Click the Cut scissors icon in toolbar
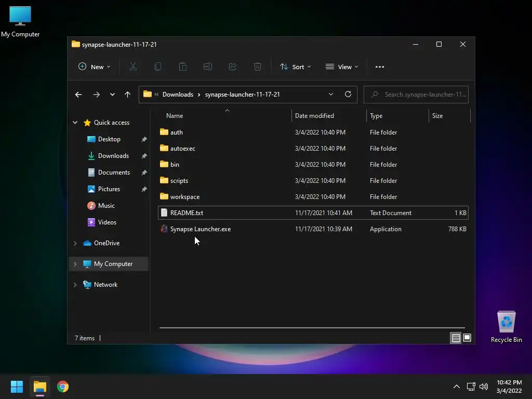532x399 pixels. point(133,66)
